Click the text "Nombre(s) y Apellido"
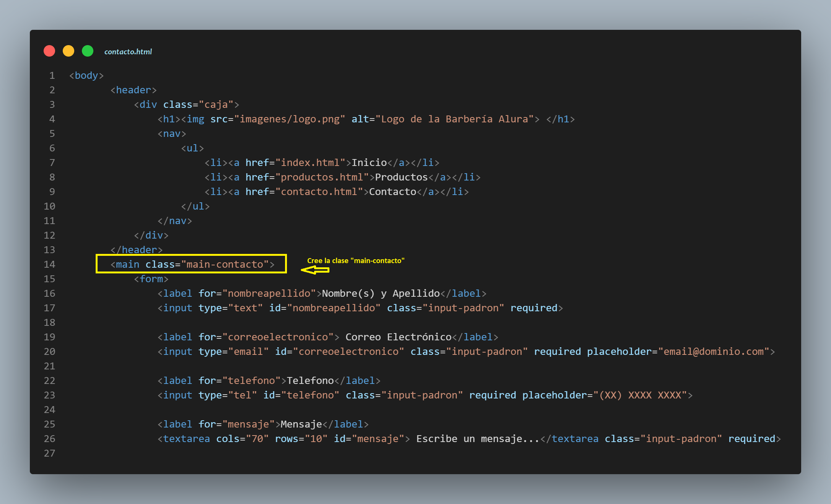 381,293
